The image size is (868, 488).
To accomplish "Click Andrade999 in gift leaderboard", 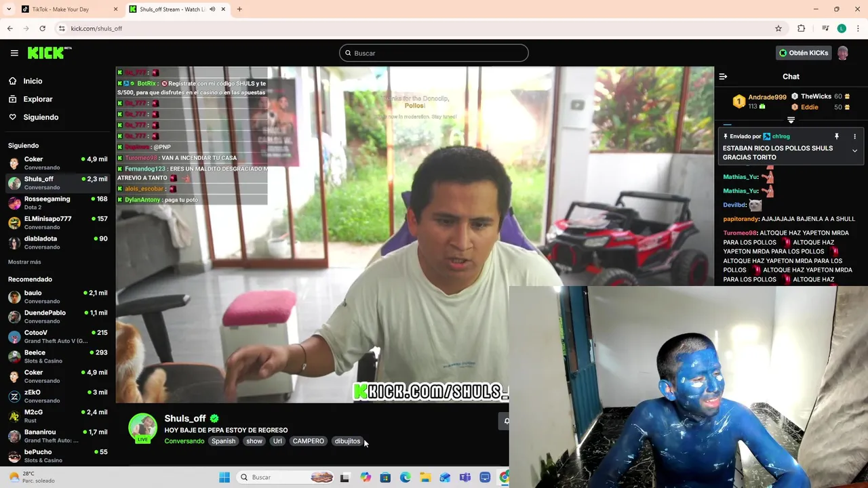I will tap(767, 97).
